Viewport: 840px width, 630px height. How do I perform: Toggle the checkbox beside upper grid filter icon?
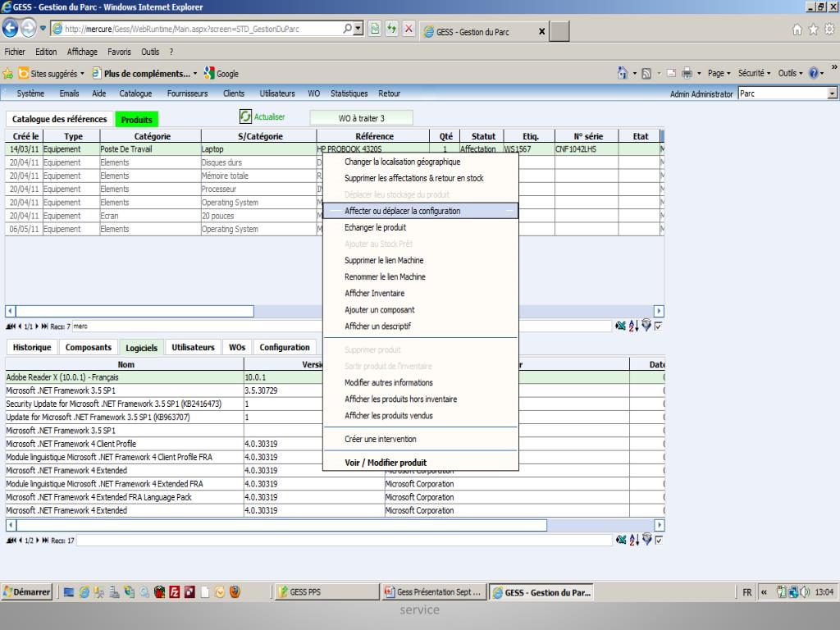(x=659, y=326)
